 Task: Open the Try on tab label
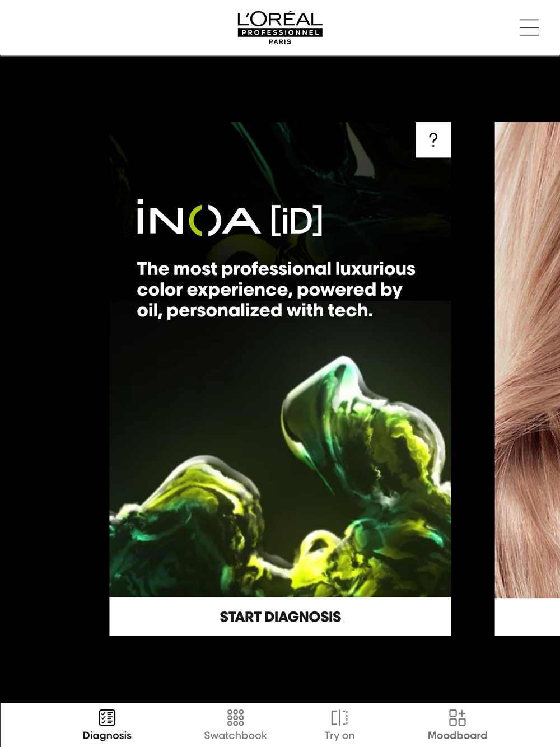(339, 735)
